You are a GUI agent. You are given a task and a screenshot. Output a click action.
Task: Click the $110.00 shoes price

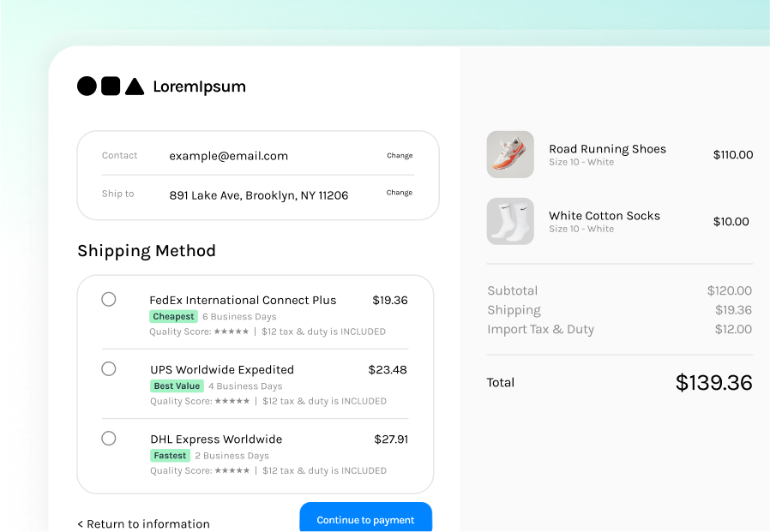coord(733,154)
